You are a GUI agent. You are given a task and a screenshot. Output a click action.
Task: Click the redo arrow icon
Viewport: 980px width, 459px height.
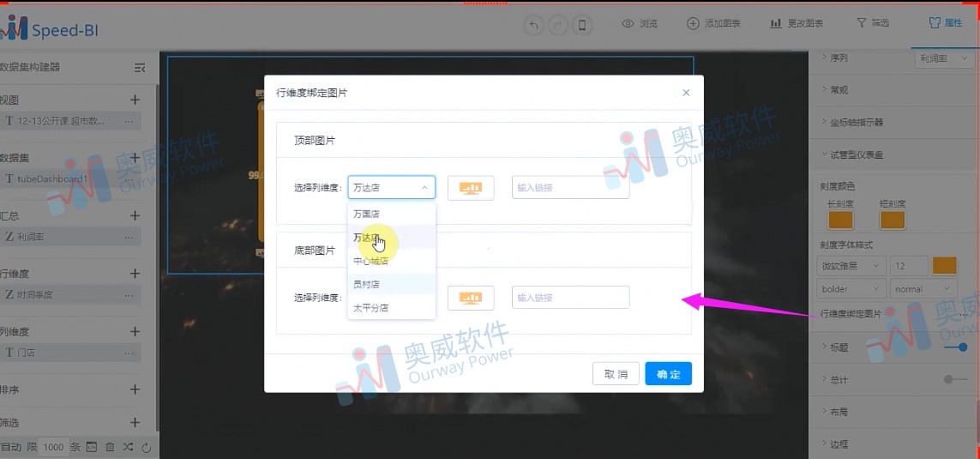pyautogui.click(x=557, y=25)
